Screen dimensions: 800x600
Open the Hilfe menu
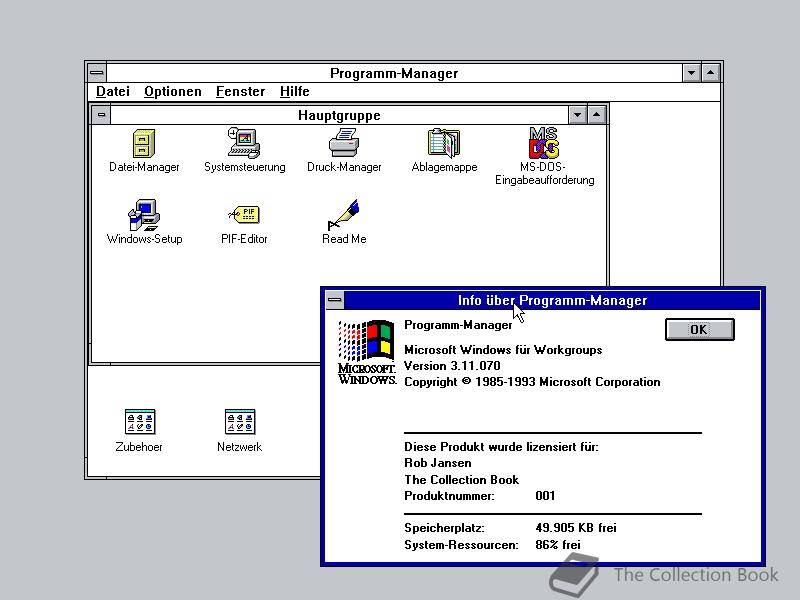coord(294,91)
